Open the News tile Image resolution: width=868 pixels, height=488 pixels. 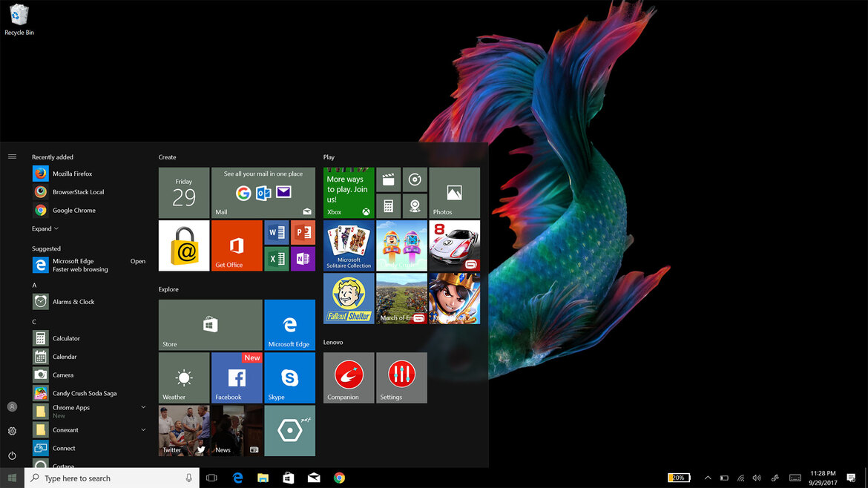tap(237, 430)
